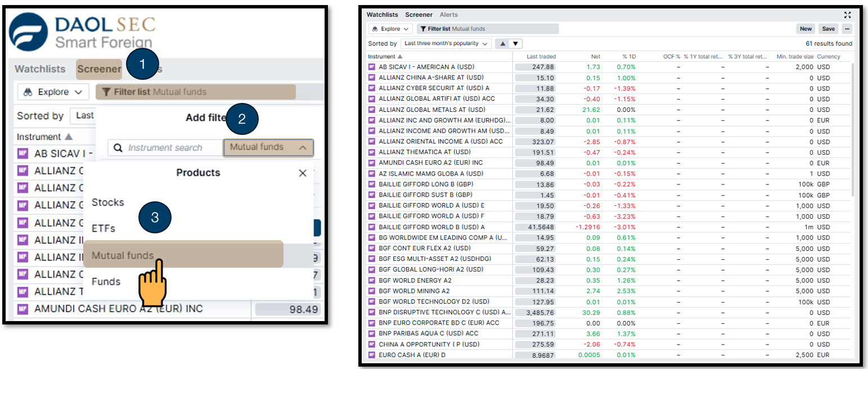
Task: Click MF icon beside EURO CASH A (EUR) D
Action: (x=371, y=355)
